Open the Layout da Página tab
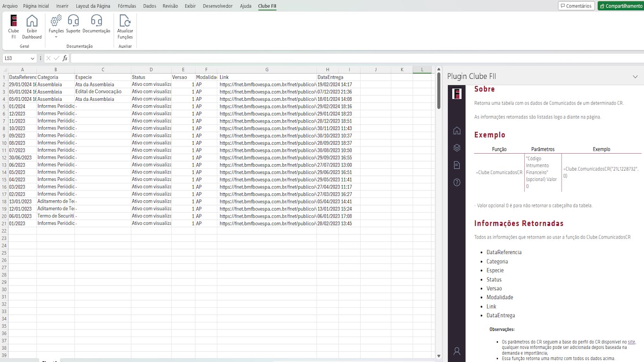Viewport: 644px width, 362px height. point(93,6)
